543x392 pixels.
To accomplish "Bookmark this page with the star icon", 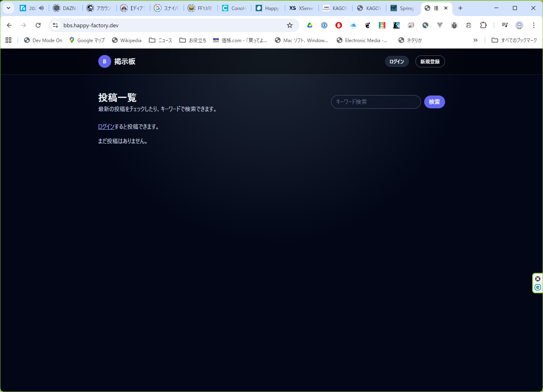I will 290,25.
